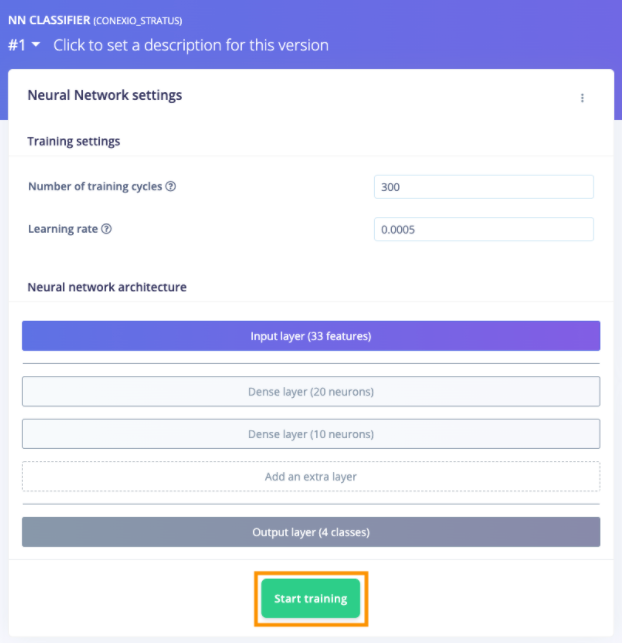Focus the Learning rate input field
622x643 pixels.
pyautogui.click(x=483, y=229)
